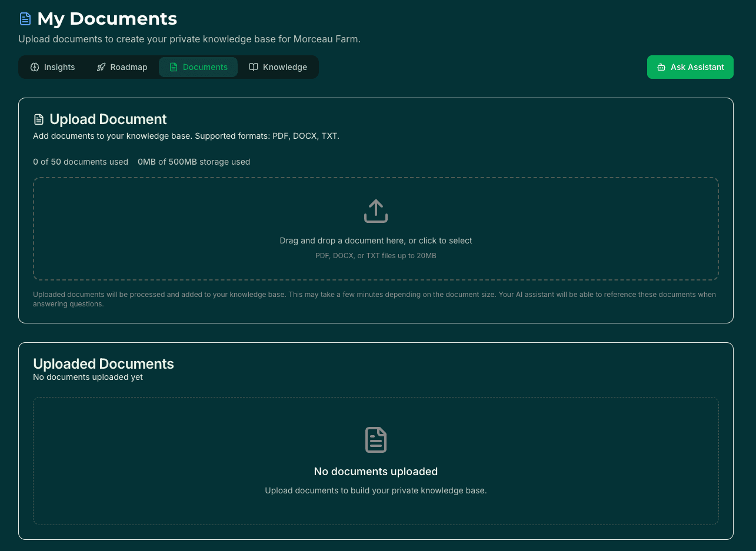Click the document icon beside My Documents heading

click(x=25, y=18)
